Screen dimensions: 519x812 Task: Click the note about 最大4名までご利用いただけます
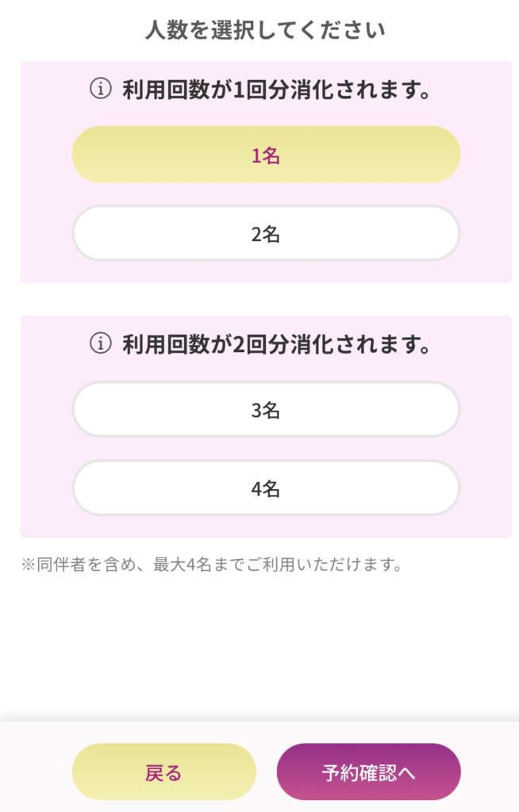(x=212, y=565)
